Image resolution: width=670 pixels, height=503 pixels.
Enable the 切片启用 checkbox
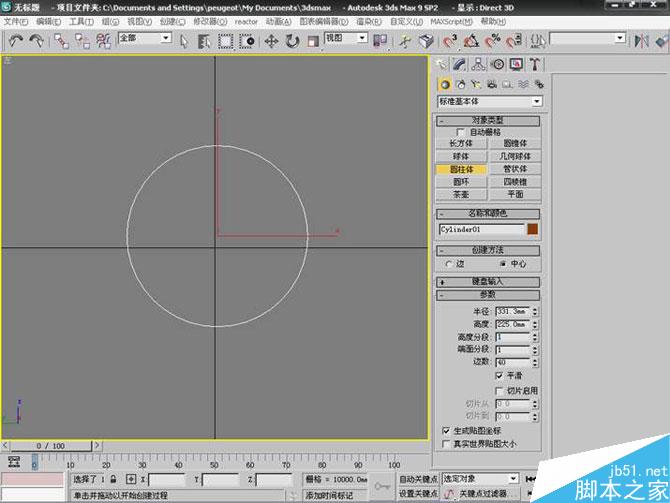pos(499,391)
